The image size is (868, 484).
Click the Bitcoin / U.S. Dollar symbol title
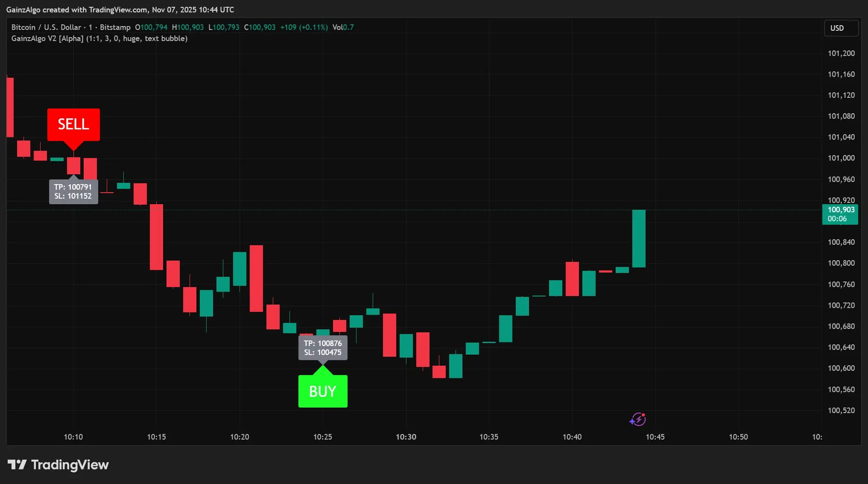pyautogui.click(x=46, y=27)
